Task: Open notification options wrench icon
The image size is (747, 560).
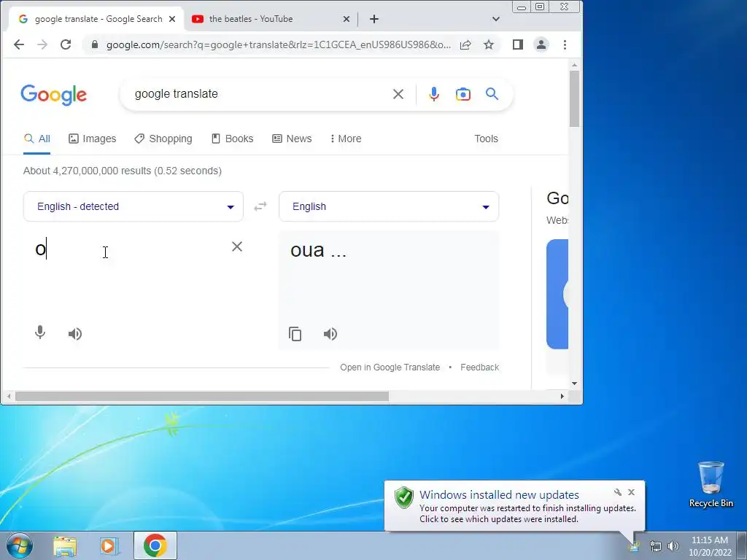Action: tap(618, 492)
